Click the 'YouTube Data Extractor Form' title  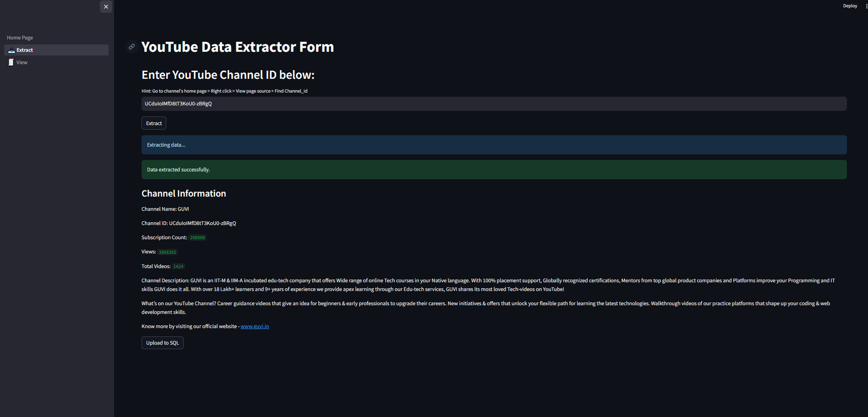[x=237, y=47]
